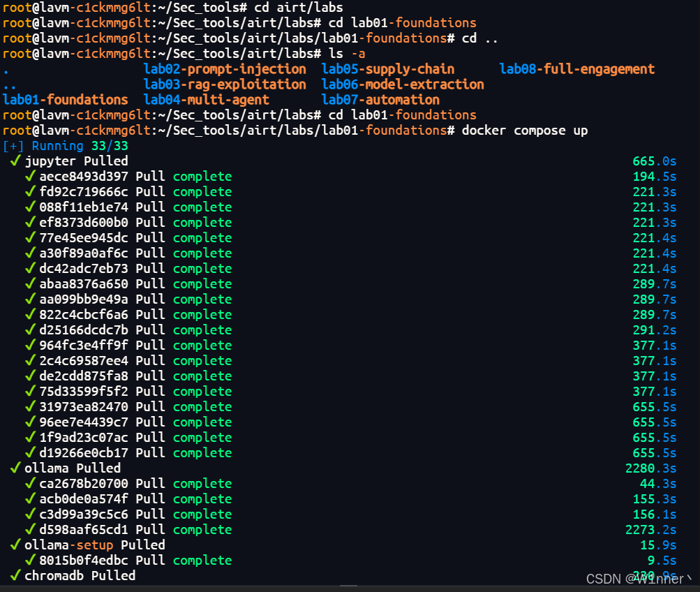Click layer hash abaa8376a650
This screenshot has height=592, width=700.
84,284
